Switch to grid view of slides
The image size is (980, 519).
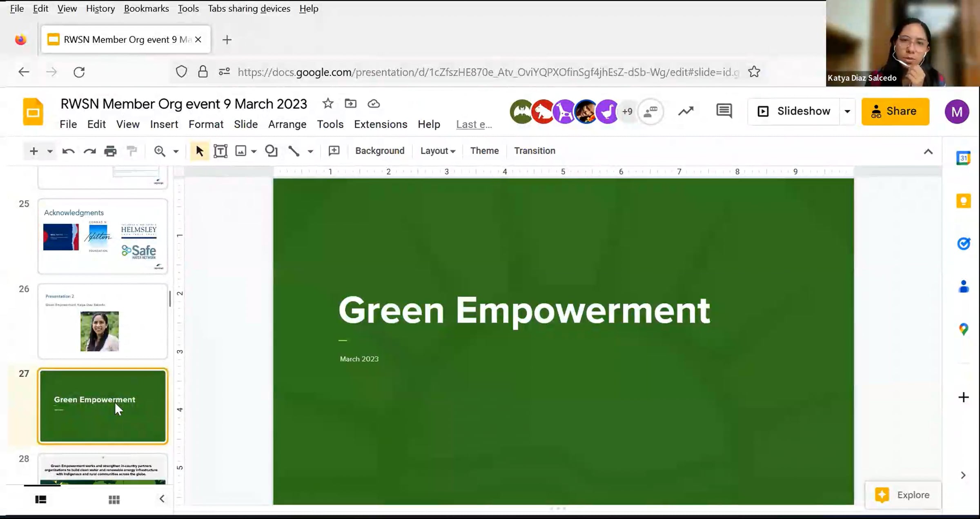114,499
